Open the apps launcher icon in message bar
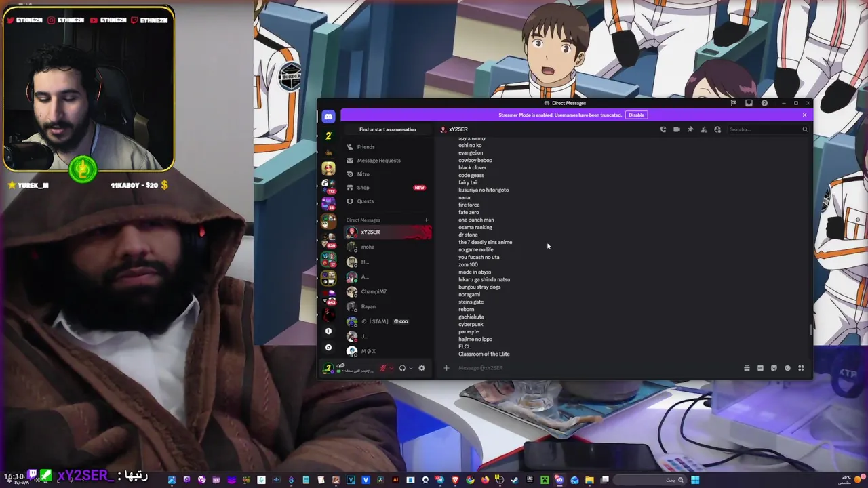Screen dimensions: 868x488 [801, 368]
